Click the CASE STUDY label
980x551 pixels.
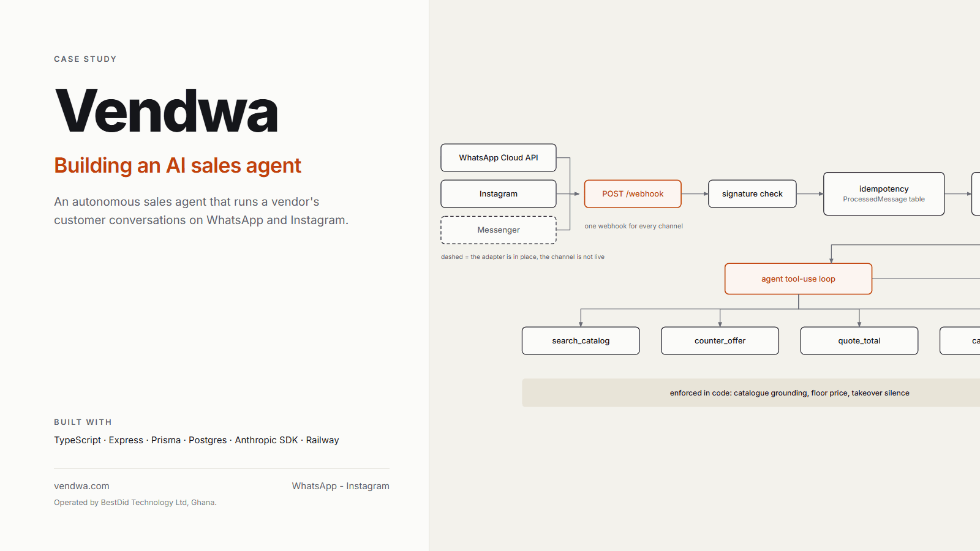pos(85,59)
